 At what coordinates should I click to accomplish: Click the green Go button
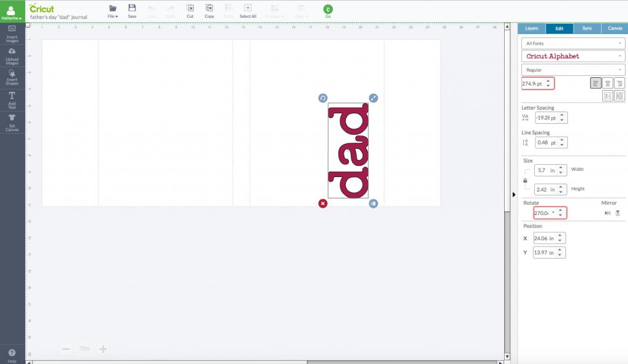[x=328, y=11]
